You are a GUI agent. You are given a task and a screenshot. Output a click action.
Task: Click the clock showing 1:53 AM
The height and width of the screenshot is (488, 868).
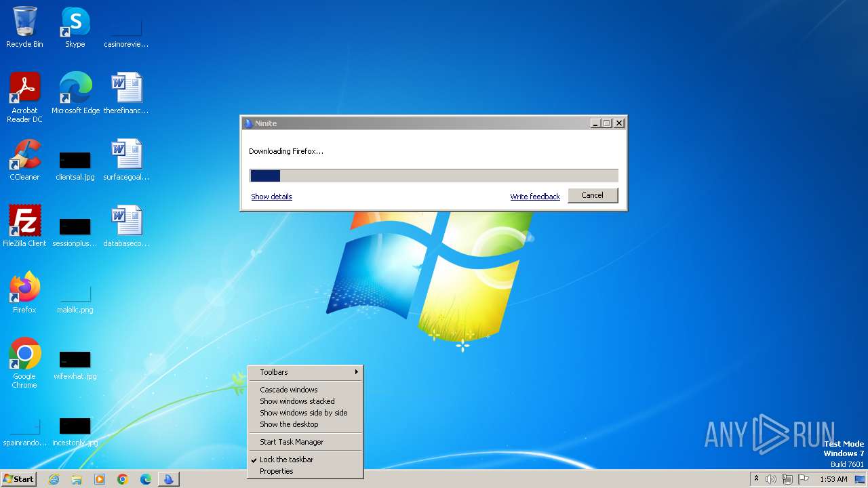833,479
